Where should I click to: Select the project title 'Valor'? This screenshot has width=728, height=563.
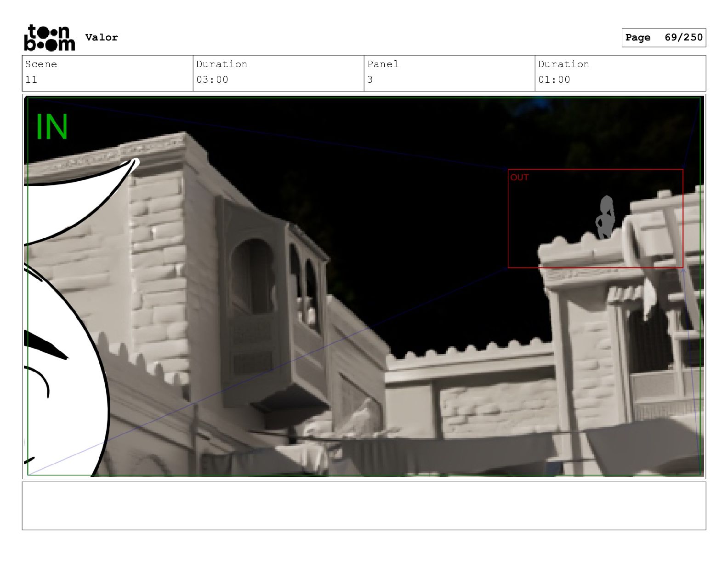pos(102,37)
